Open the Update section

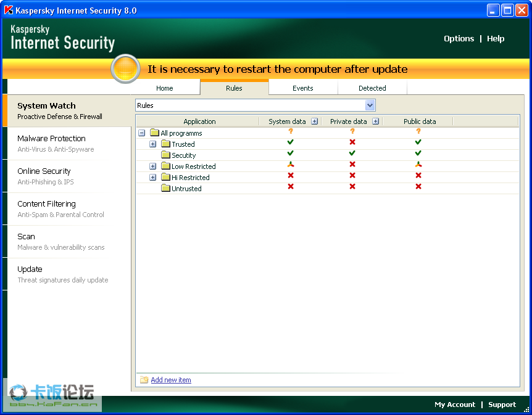pos(67,274)
